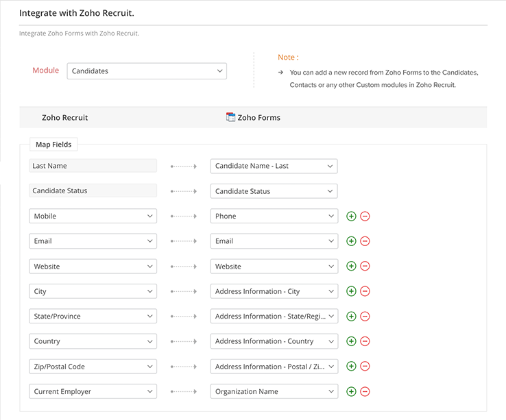Open the State/Province field dropdown
The image size is (506, 420).
tap(93, 316)
